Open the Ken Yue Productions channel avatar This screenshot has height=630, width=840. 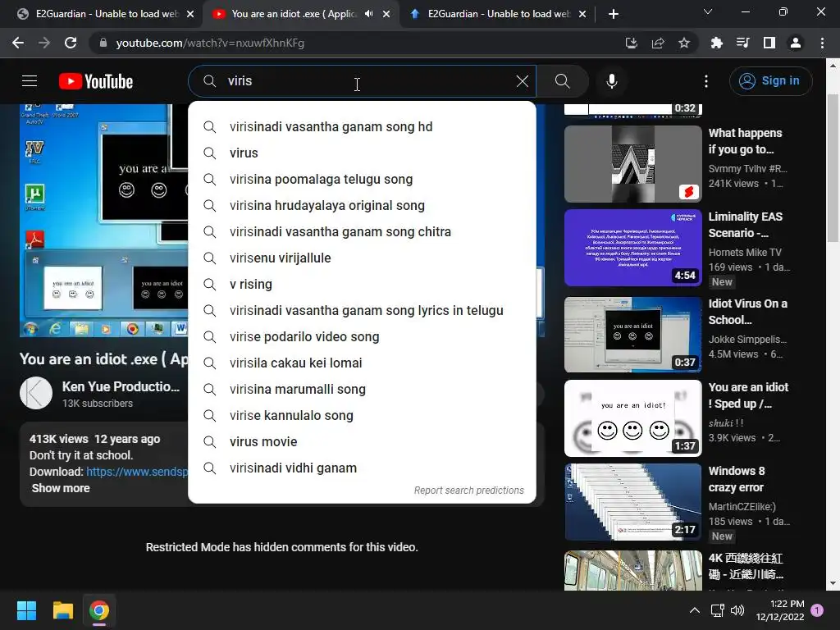(36, 393)
